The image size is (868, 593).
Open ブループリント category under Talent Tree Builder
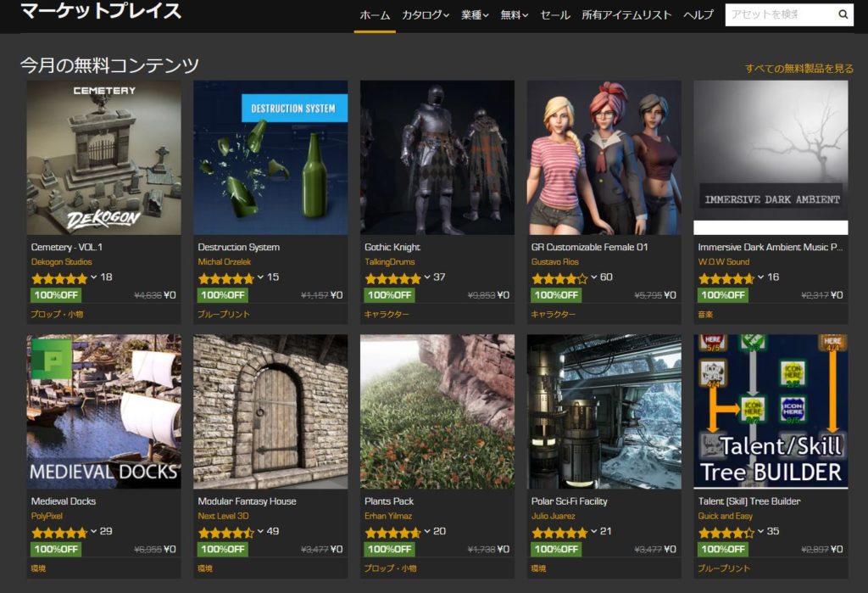(x=724, y=568)
